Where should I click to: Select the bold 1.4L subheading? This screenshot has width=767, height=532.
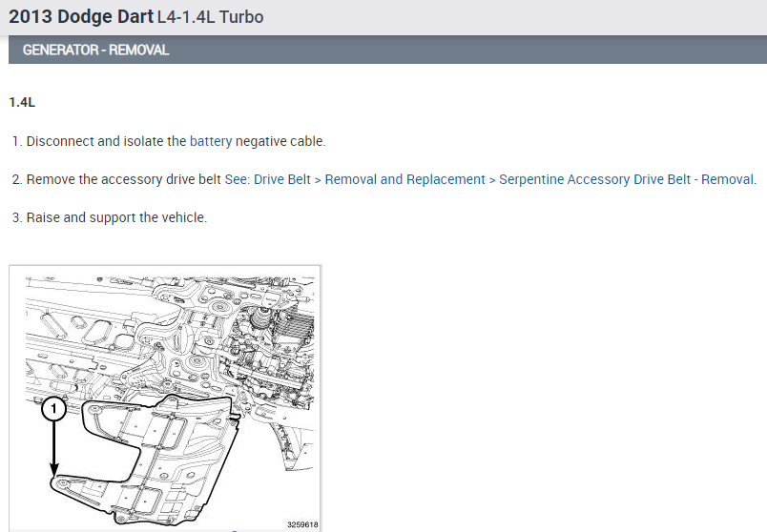pyautogui.click(x=22, y=103)
